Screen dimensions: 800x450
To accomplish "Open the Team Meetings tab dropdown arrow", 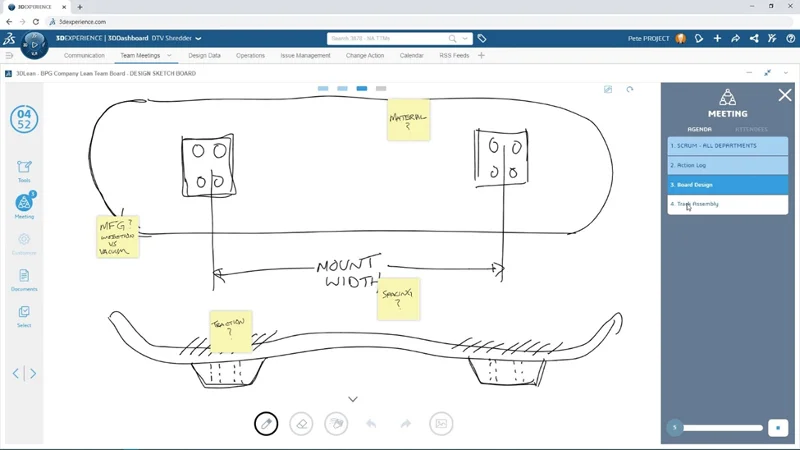I will 170,56.
